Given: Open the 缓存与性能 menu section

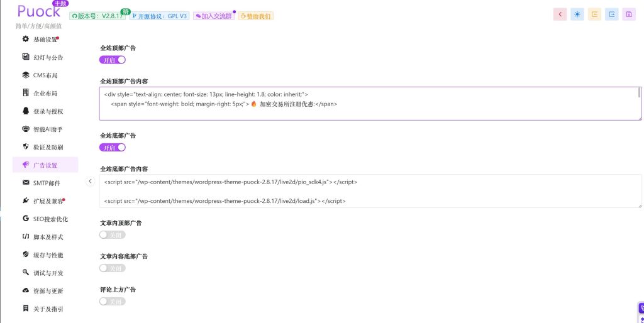Looking at the screenshot, I should pos(45,255).
